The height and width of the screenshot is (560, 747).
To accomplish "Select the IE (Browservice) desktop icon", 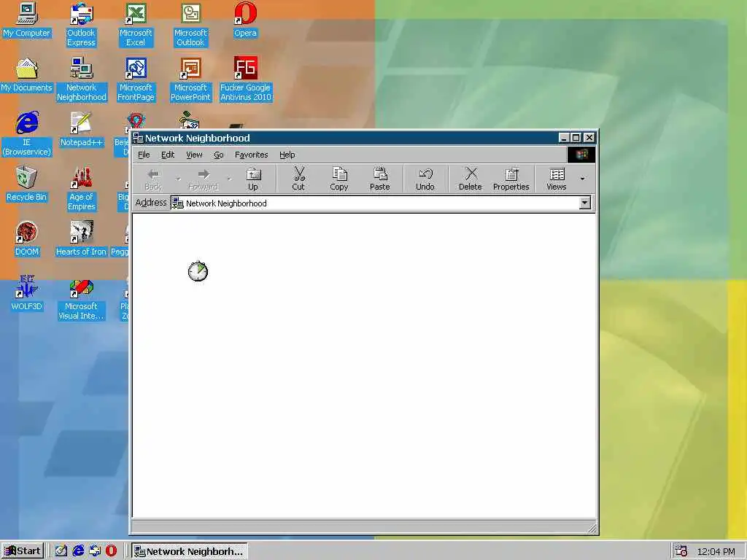I will pyautogui.click(x=27, y=134).
